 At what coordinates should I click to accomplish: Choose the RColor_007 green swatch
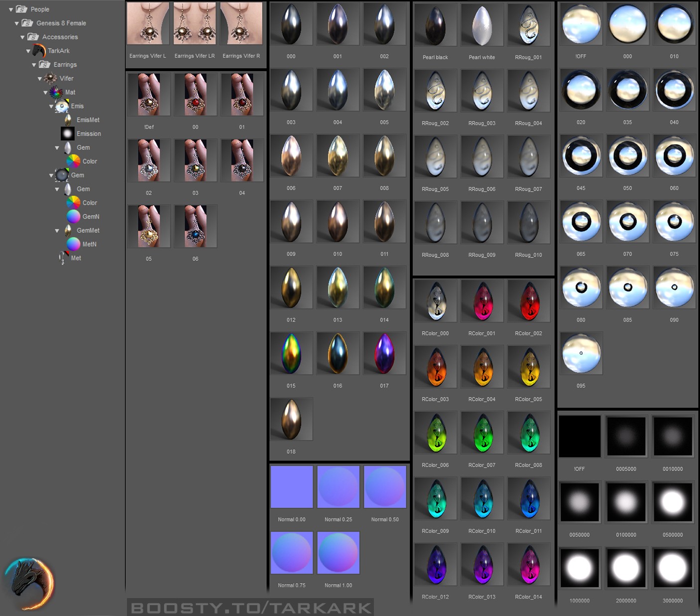482,433
